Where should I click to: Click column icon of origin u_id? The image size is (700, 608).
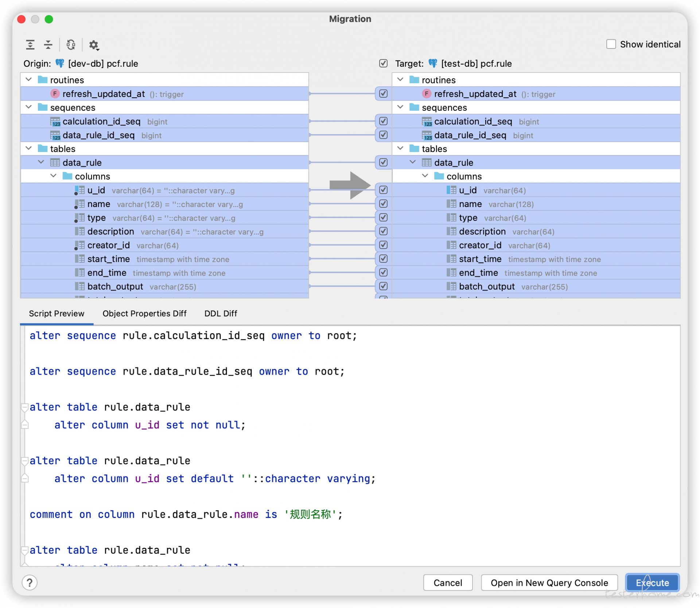[79, 190]
